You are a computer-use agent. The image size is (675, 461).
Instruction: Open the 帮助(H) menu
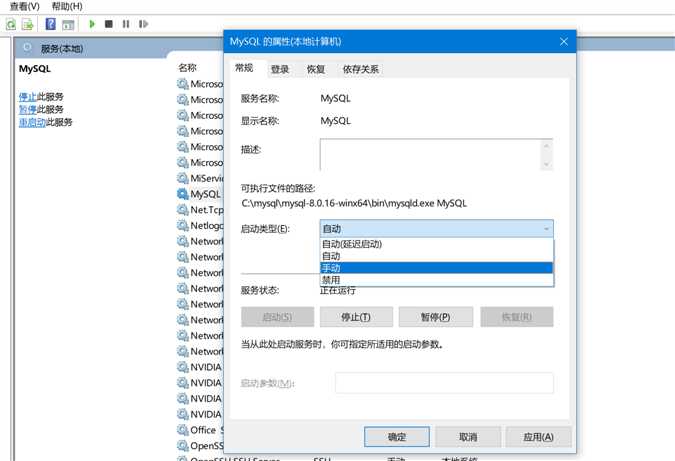click(x=67, y=6)
